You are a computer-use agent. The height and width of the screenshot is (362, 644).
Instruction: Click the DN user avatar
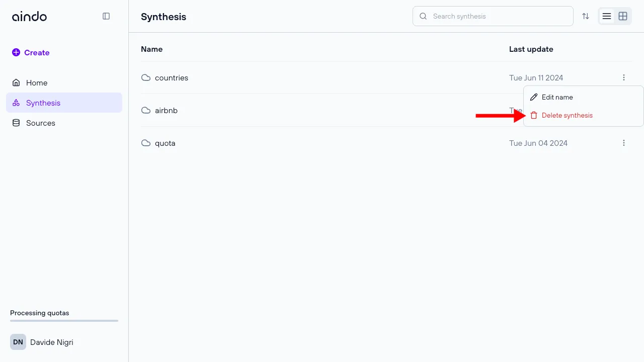pyautogui.click(x=18, y=342)
